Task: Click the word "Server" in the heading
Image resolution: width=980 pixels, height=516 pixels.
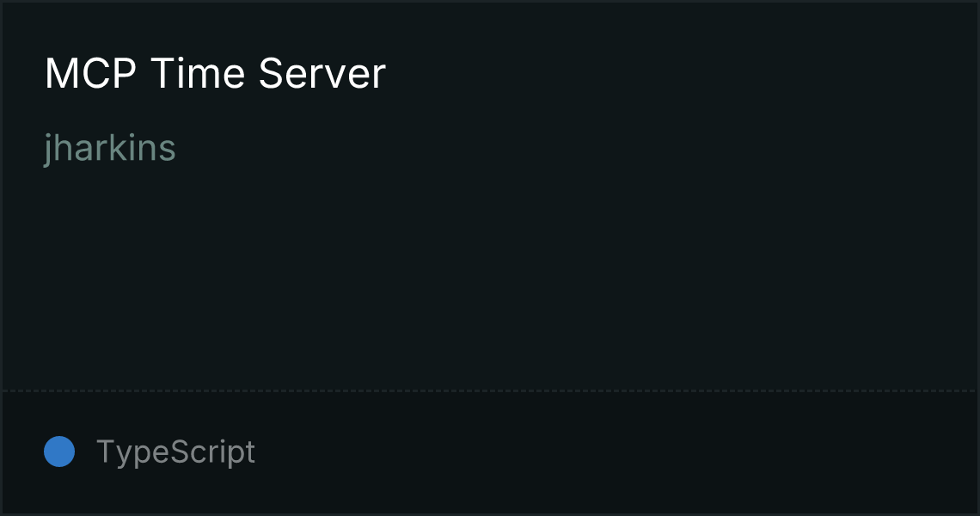Action: [322, 74]
